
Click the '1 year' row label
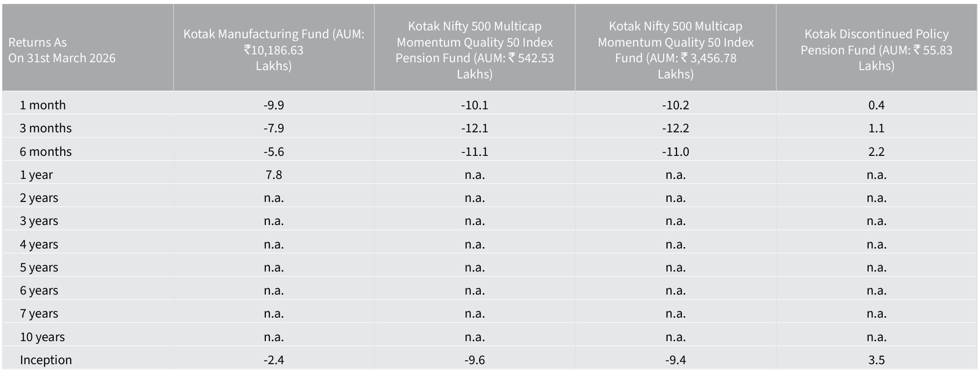(x=36, y=174)
